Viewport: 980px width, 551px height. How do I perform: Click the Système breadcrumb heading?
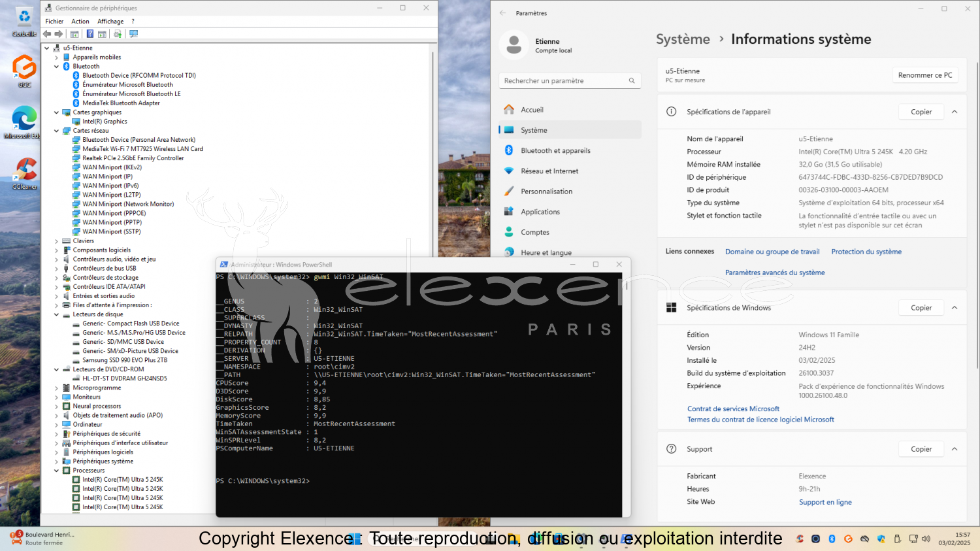683,39
